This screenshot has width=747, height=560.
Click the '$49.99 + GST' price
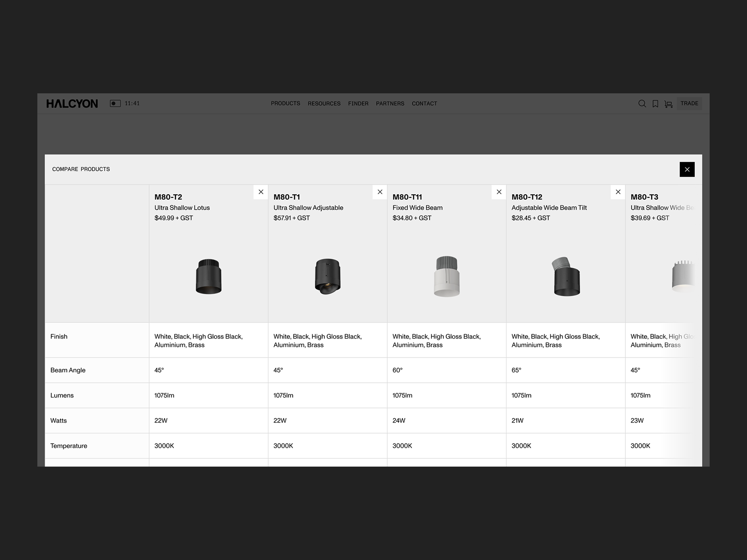[174, 218]
